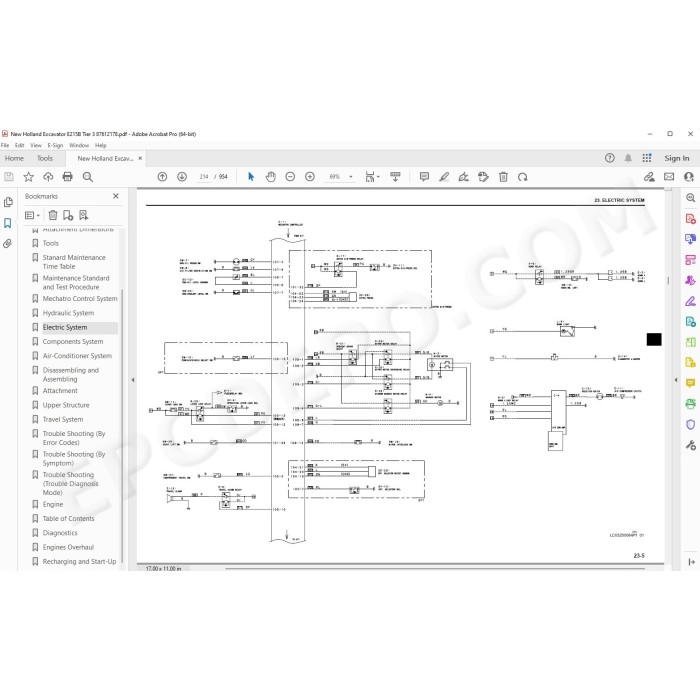The image size is (700, 700).
Task: Click the stamp tool icon
Action: pos(483,177)
